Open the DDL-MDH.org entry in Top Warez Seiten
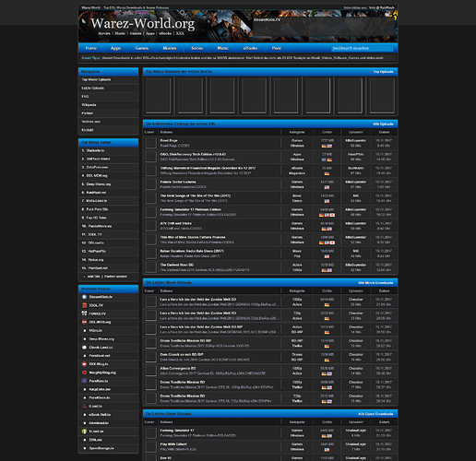476x461 pixels. point(97,176)
